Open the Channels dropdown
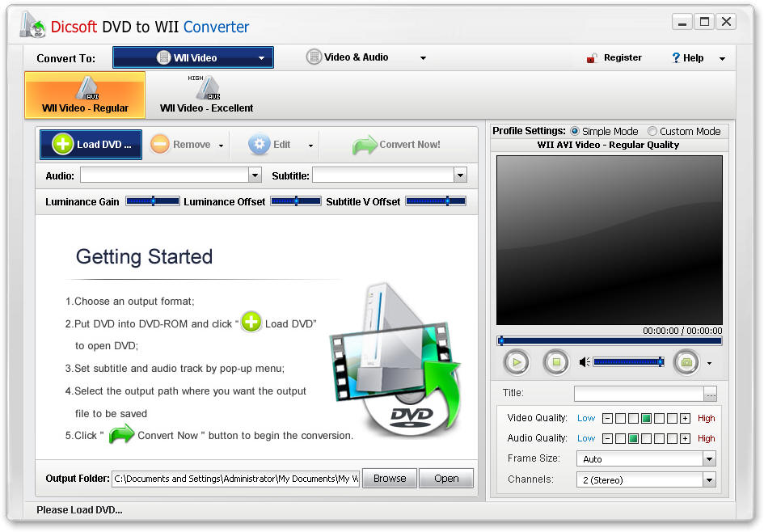 (710, 480)
